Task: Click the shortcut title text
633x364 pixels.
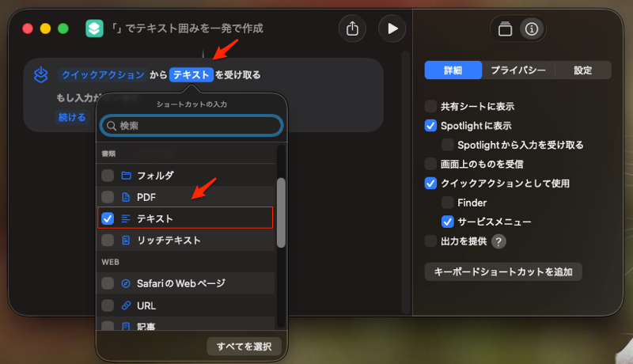Action: coord(188,28)
